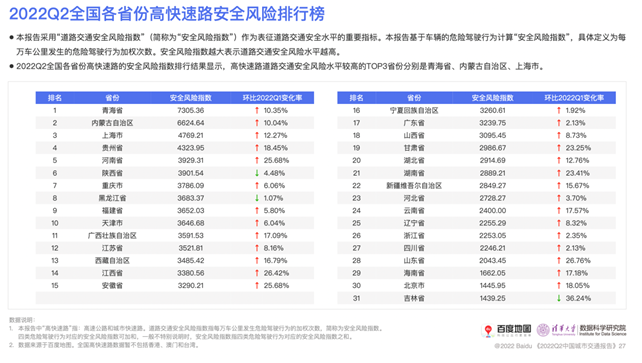This screenshot has height=363, width=642.
Task: Select province cell 福建省
Action: [x=112, y=211]
